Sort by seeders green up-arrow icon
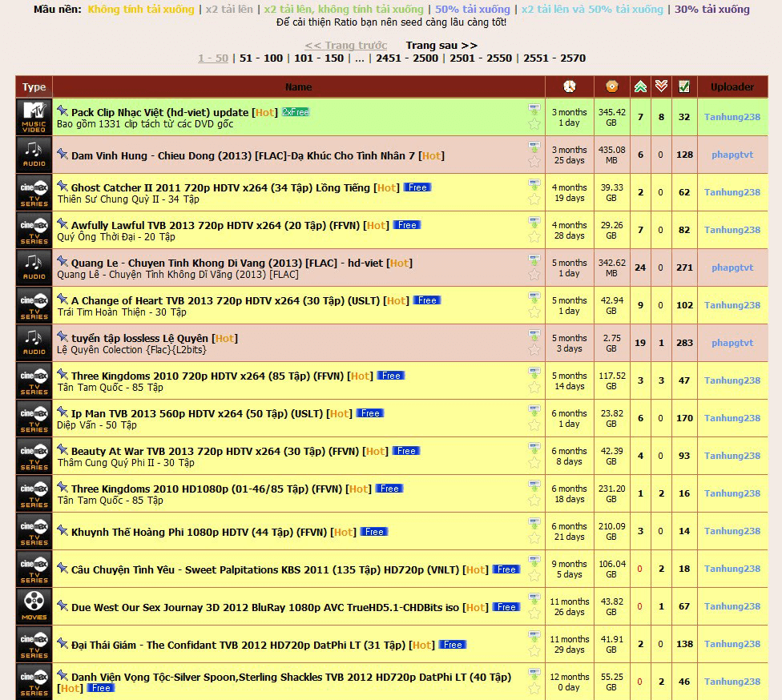The height and width of the screenshot is (700, 782). [640, 86]
